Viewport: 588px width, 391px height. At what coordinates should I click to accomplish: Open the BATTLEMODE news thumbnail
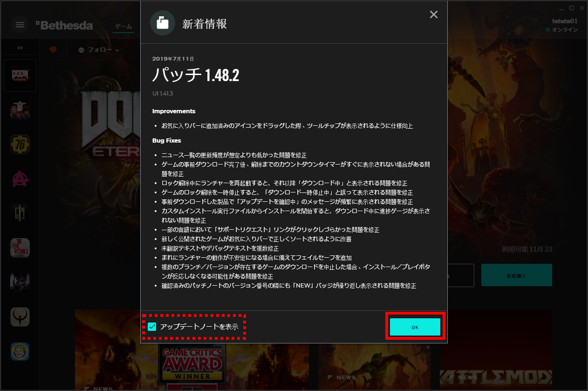coord(496,350)
